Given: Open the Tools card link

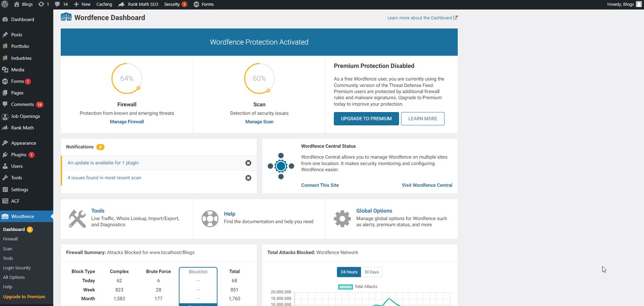Looking at the screenshot, I should 98,211.
